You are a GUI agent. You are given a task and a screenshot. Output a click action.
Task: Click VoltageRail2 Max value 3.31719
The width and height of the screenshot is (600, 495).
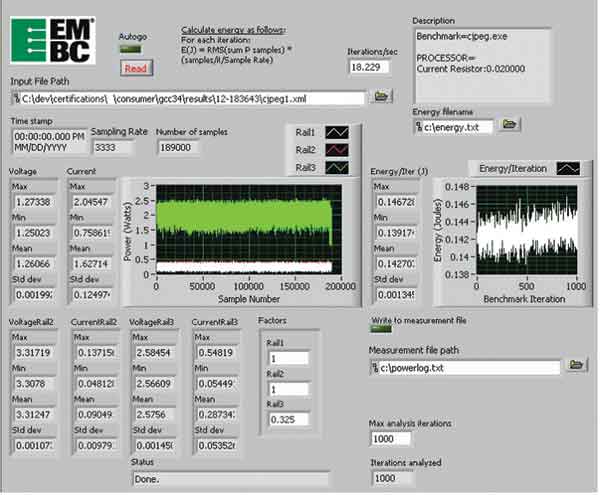pyautogui.click(x=34, y=353)
